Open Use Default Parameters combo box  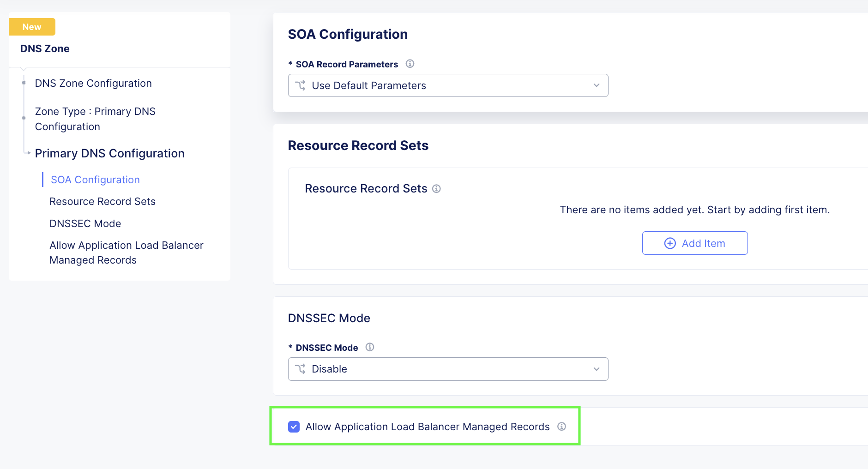point(448,85)
